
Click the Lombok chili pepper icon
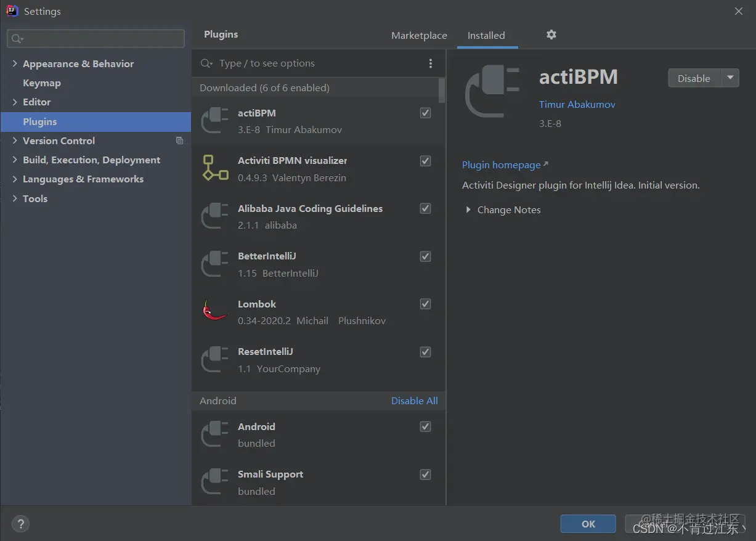[x=215, y=312]
